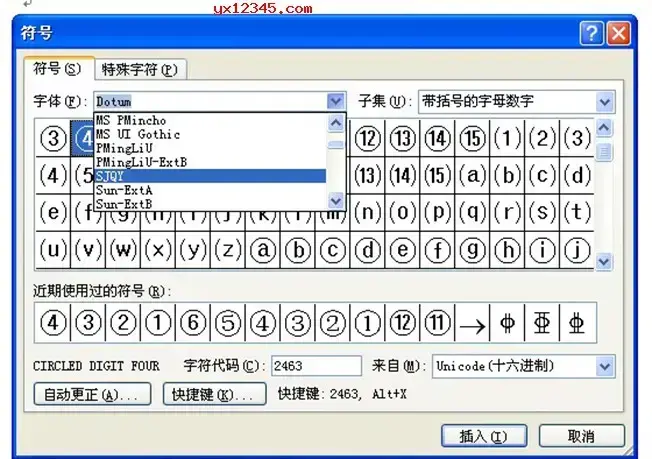Select circled letter c symbol

coord(333,250)
